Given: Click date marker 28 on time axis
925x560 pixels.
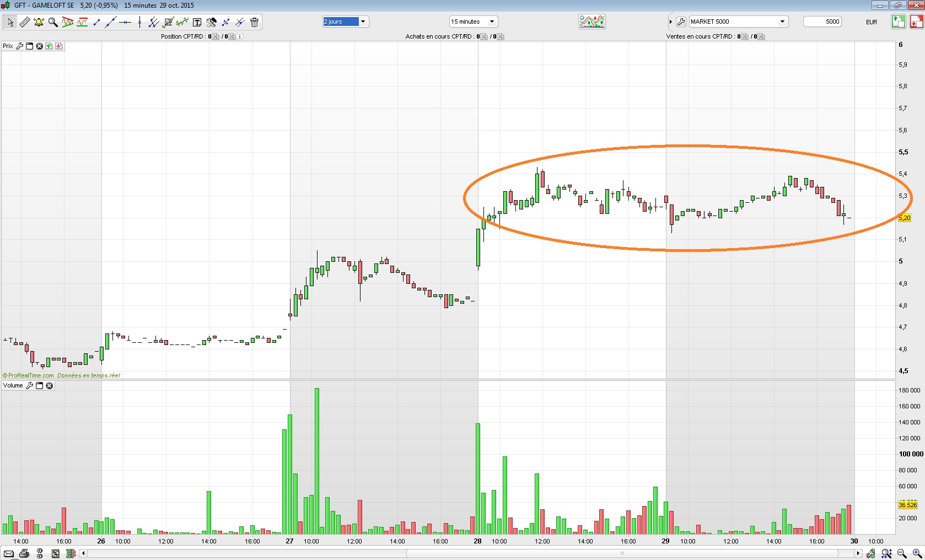Looking at the screenshot, I should point(477,541).
